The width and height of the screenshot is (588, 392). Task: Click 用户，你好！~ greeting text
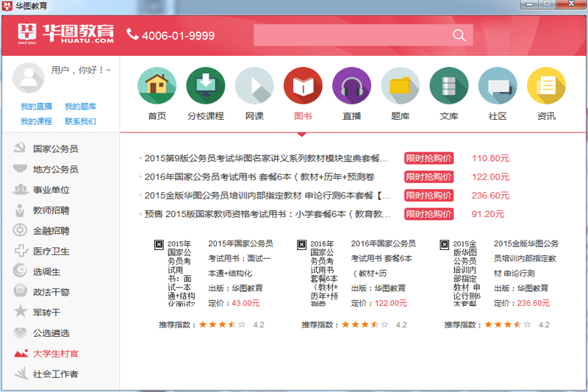[81, 70]
